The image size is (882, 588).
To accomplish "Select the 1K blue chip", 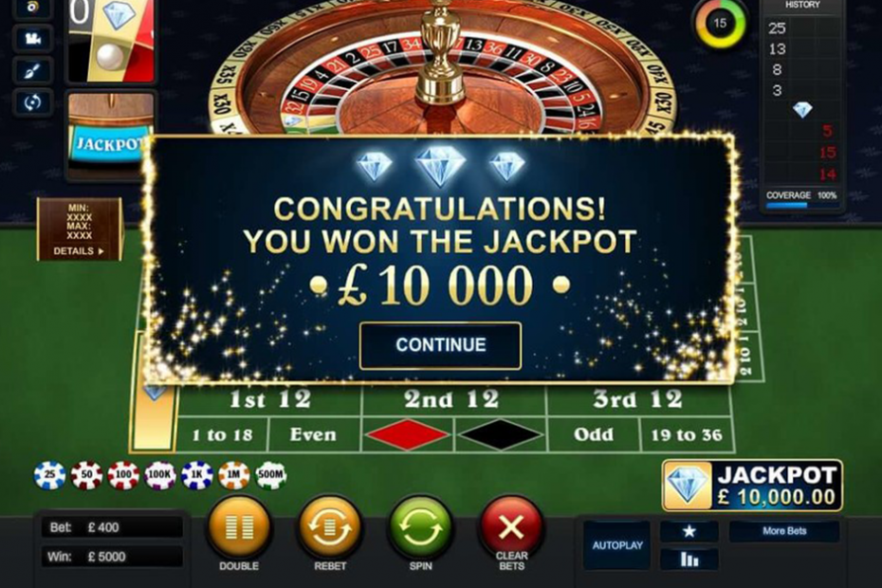I will coord(197,475).
